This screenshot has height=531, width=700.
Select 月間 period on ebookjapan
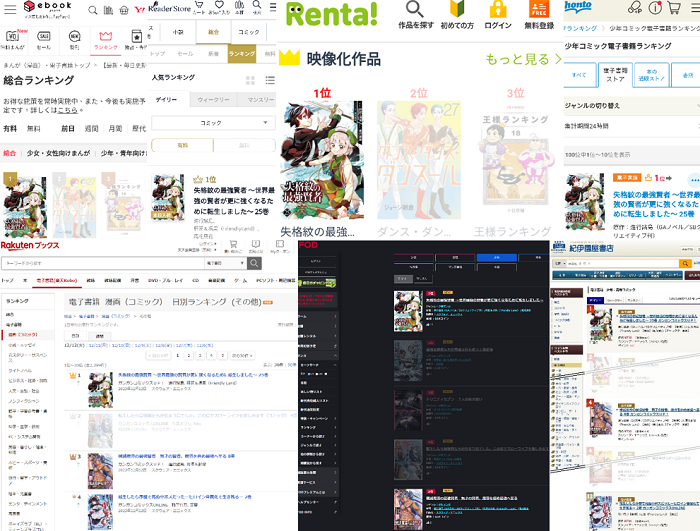pyautogui.click(x=115, y=129)
